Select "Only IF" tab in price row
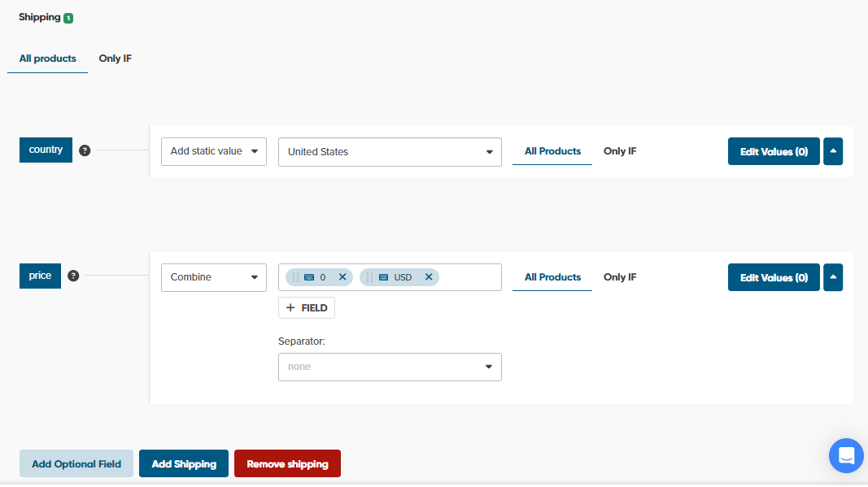 pos(620,277)
